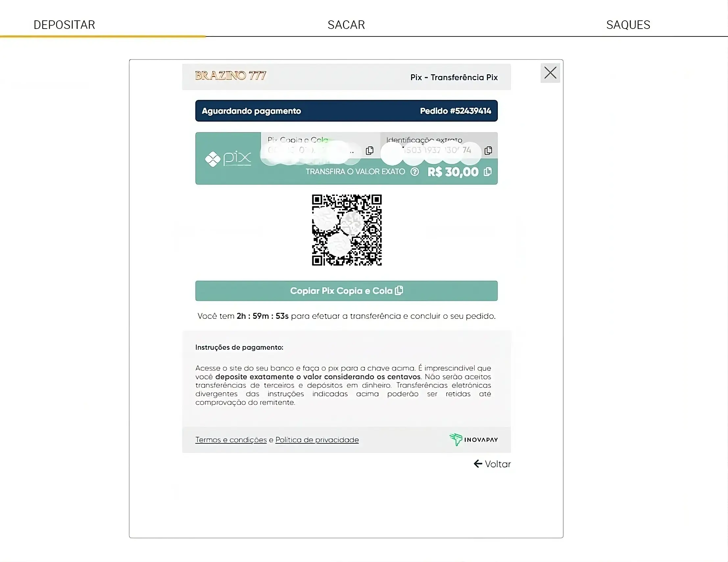Click the Pix QR code image

pos(347,230)
